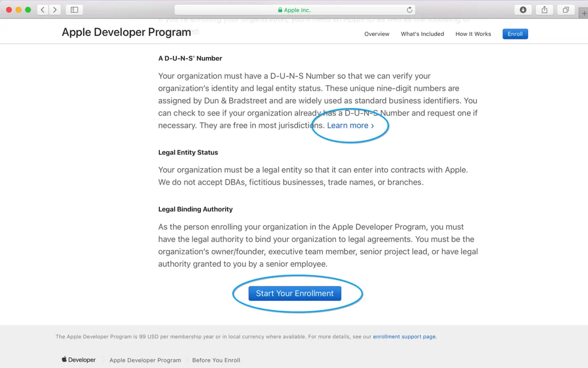Click the Apple Developer breadcrumb logo
This screenshot has height=368, width=588.
coord(78,359)
